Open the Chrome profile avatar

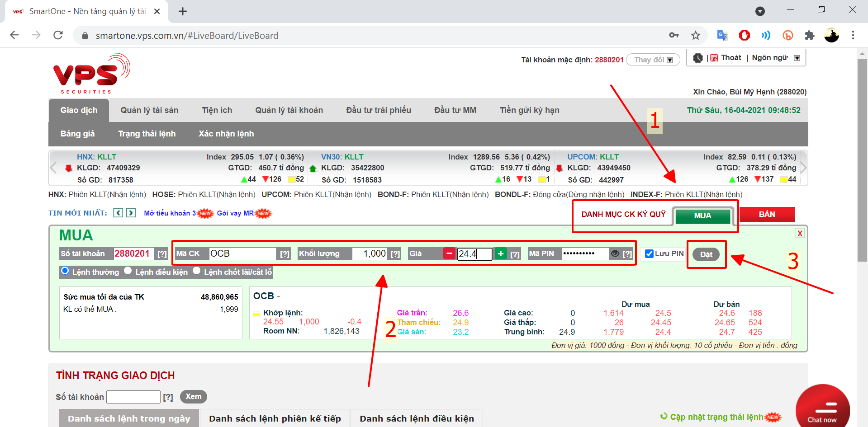(831, 35)
